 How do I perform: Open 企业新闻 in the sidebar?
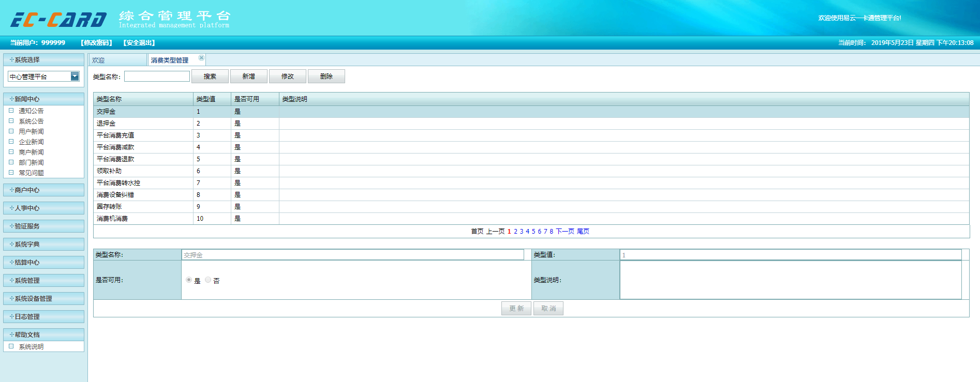pyautogui.click(x=31, y=142)
